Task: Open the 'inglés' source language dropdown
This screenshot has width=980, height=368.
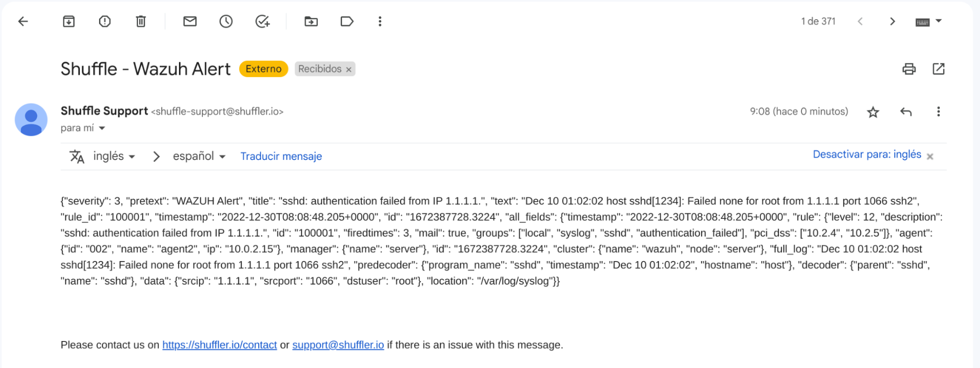Action: click(x=114, y=157)
